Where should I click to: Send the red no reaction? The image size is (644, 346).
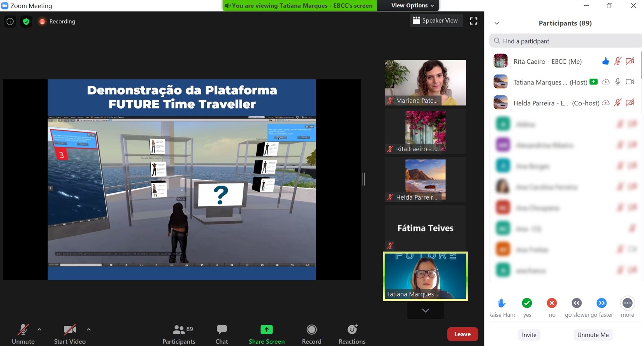coord(552,303)
